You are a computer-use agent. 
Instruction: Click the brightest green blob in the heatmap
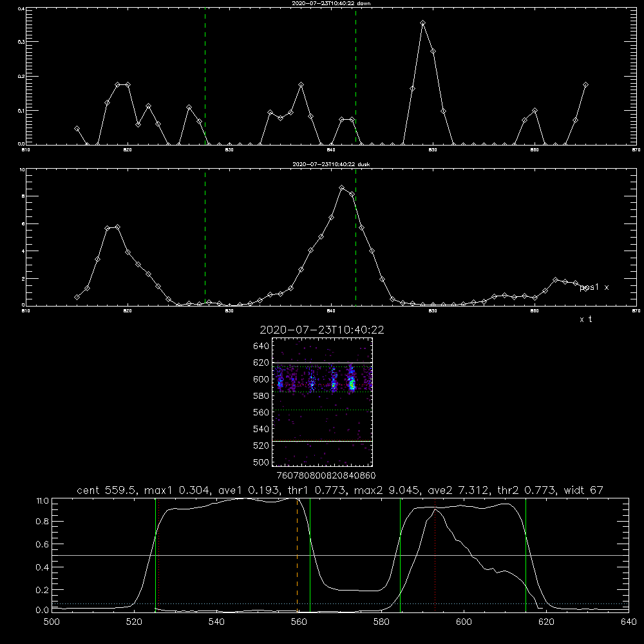pyautogui.click(x=352, y=384)
